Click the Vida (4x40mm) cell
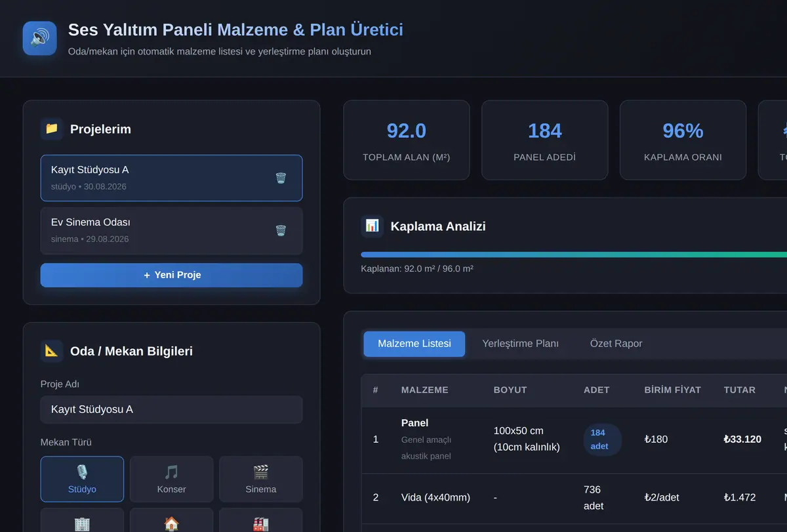787x532 pixels. click(x=435, y=497)
